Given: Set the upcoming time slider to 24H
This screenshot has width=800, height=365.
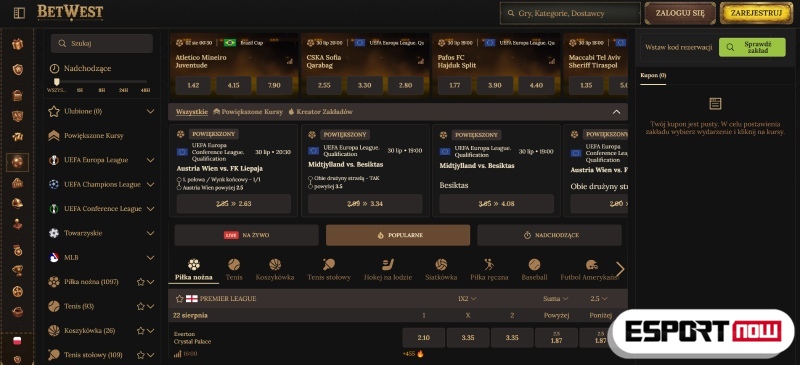Looking at the screenshot, I should pos(123,90).
